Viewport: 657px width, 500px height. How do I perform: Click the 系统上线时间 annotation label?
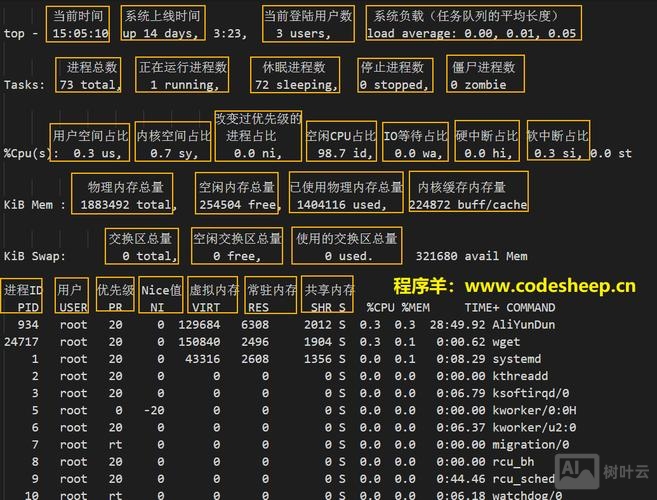click(161, 16)
